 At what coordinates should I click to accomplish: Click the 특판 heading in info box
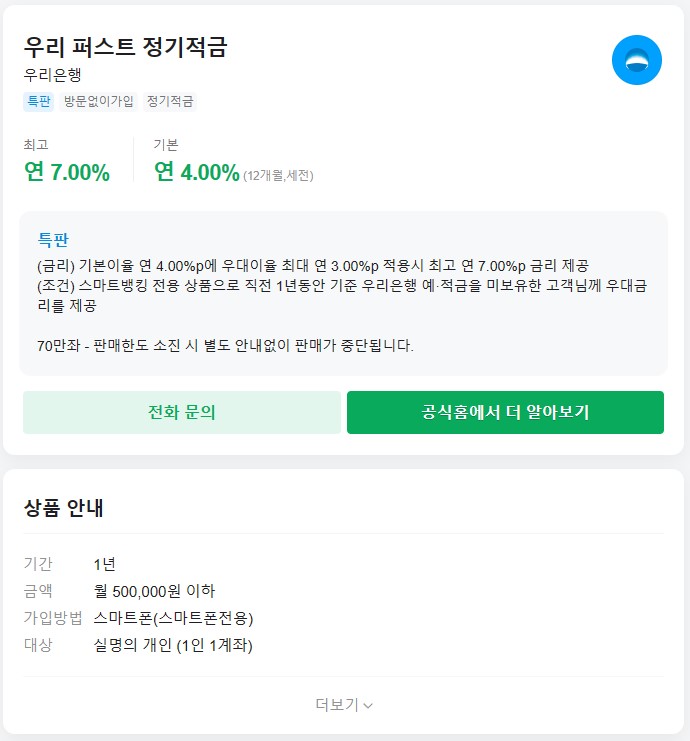click(x=53, y=240)
